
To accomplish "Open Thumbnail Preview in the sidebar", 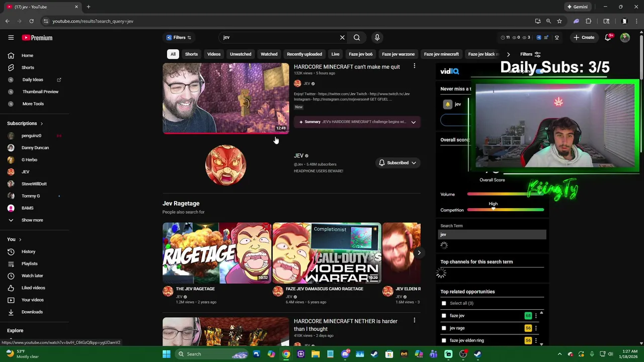I will 40,92.
